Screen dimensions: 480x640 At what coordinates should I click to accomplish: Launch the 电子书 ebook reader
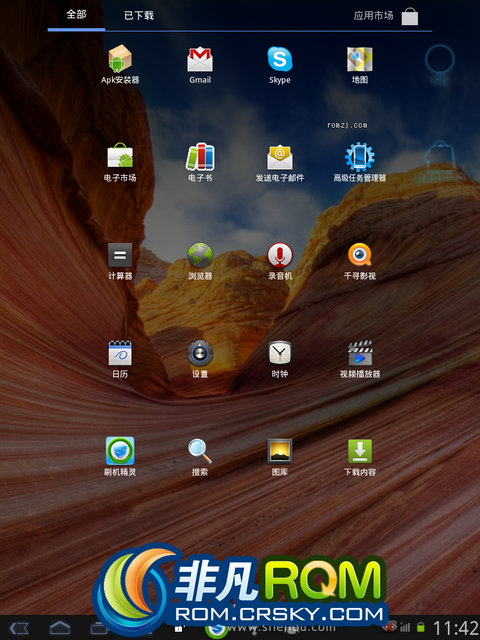tap(200, 162)
